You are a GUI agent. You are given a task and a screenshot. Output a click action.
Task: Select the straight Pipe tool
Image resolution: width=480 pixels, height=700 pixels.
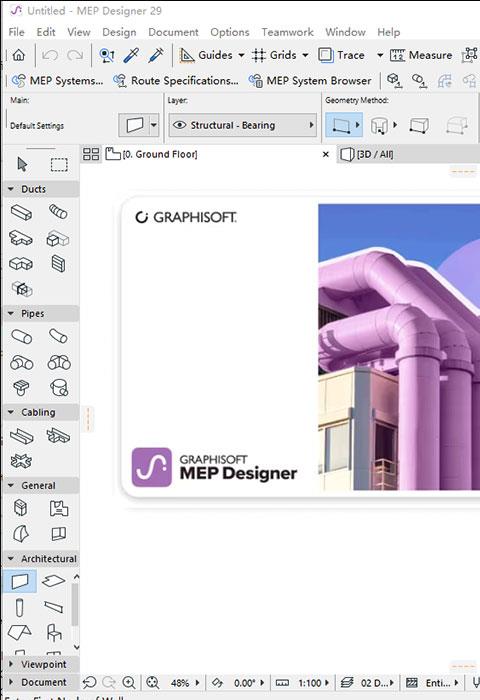pyautogui.click(x=21, y=336)
